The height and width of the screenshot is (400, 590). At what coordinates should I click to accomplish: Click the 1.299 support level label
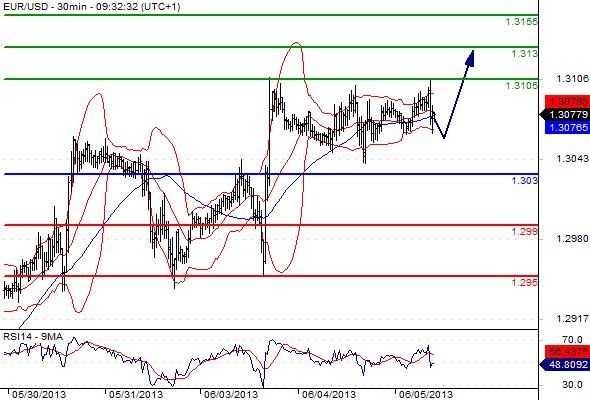(x=525, y=232)
